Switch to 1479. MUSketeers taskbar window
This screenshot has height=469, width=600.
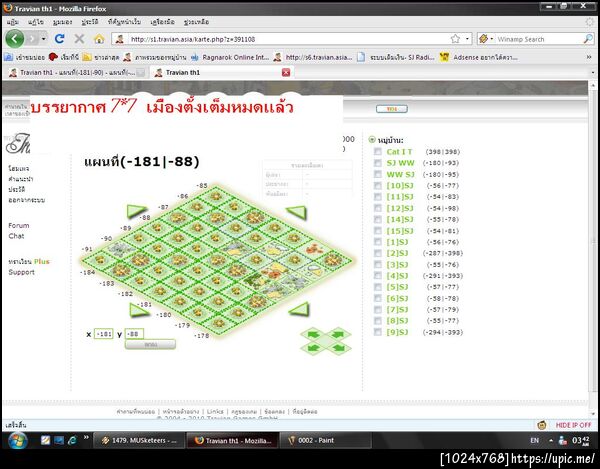coord(139,440)
